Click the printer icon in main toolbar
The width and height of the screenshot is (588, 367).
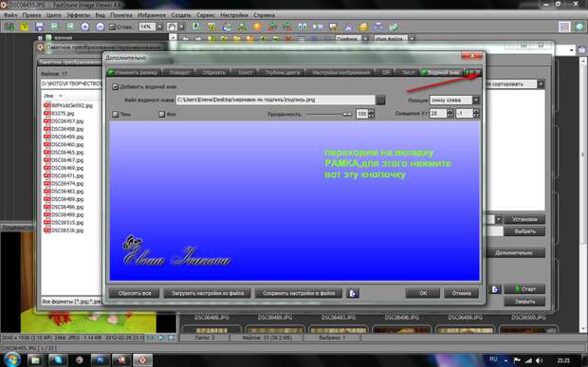coord(378,27)
